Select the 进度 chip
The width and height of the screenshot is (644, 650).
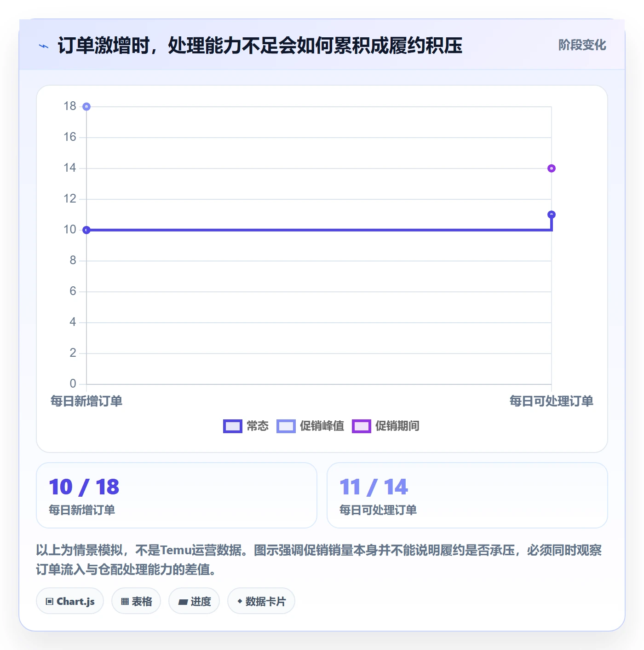[x=194, y=601]
